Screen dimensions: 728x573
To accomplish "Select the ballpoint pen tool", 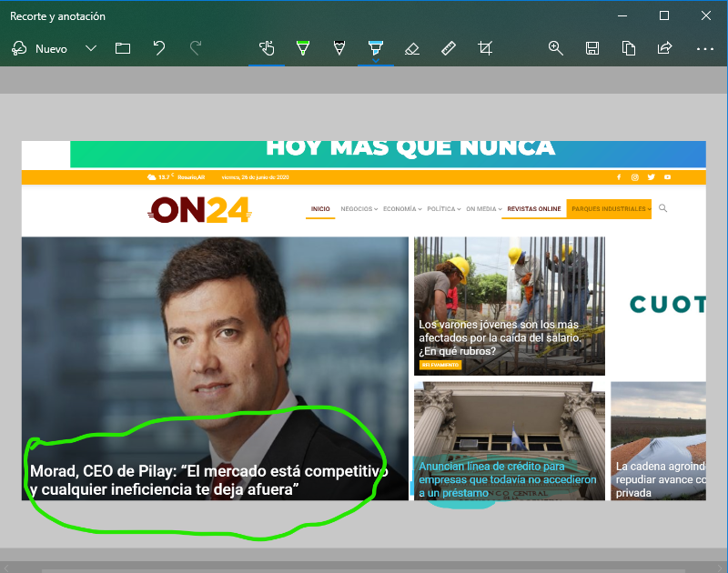I will point(303,48).
